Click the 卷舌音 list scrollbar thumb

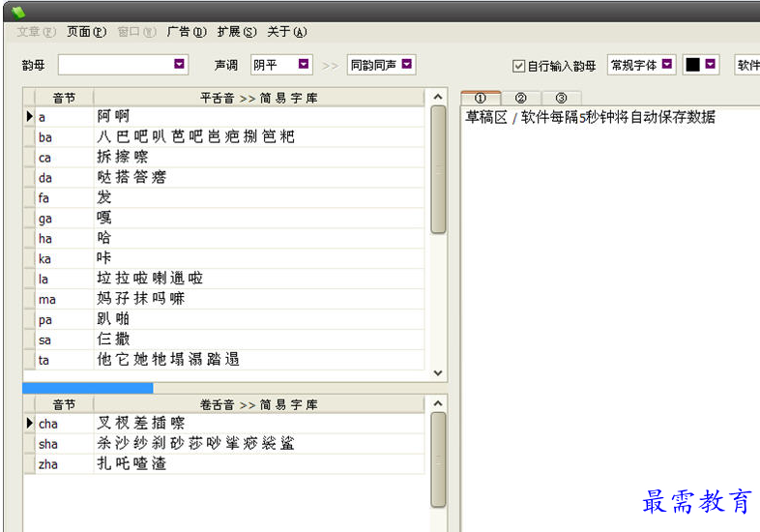(x=438, y=459)
